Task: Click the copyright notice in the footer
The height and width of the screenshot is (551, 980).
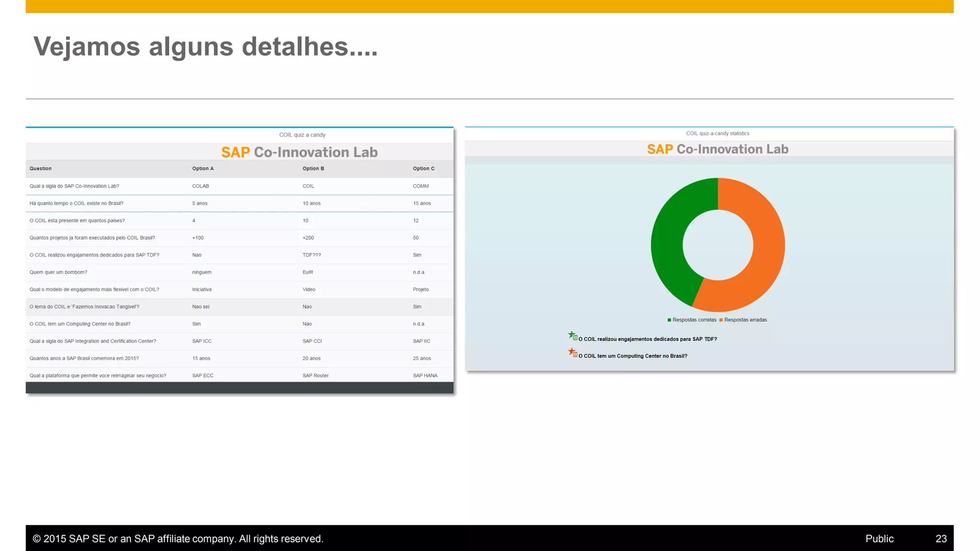Action: click(x=178, y=539)
